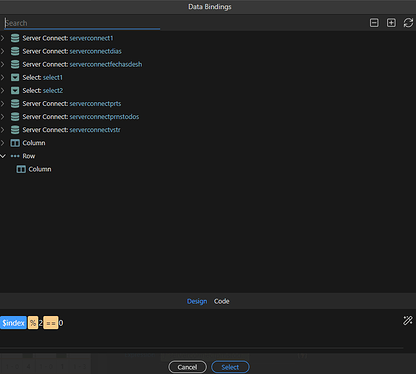Click the select1 dropdown icon

[x=15, y=77]
